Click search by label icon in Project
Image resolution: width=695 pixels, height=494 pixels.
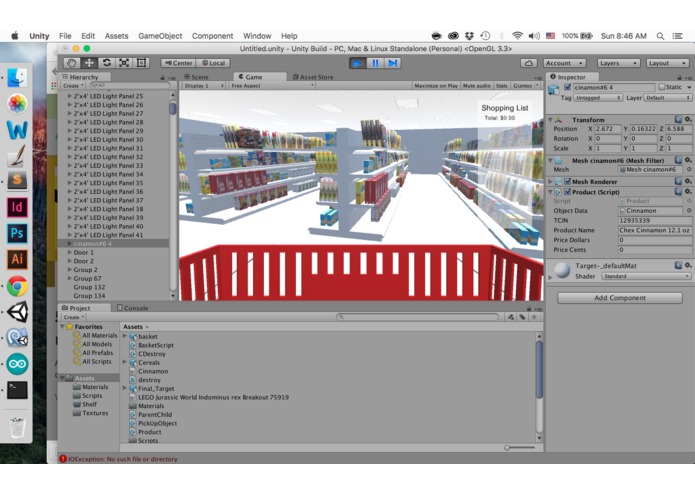pos(523,317)
